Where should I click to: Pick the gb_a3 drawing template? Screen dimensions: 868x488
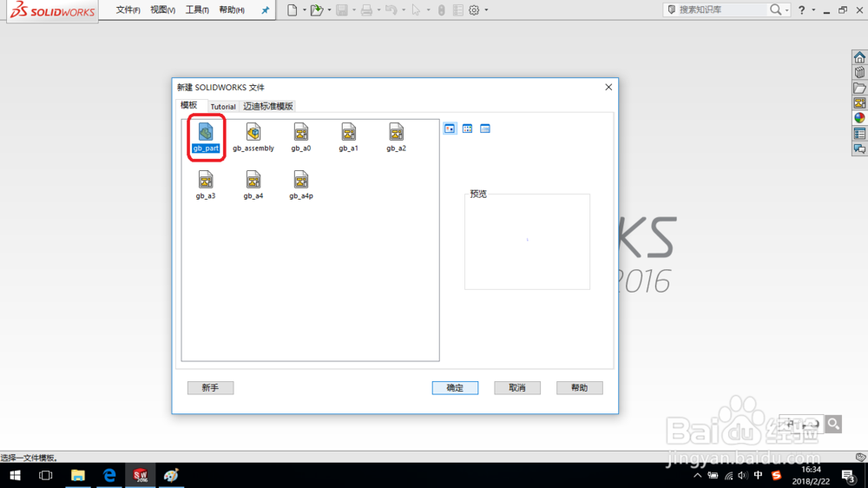[x=206, y=185]
